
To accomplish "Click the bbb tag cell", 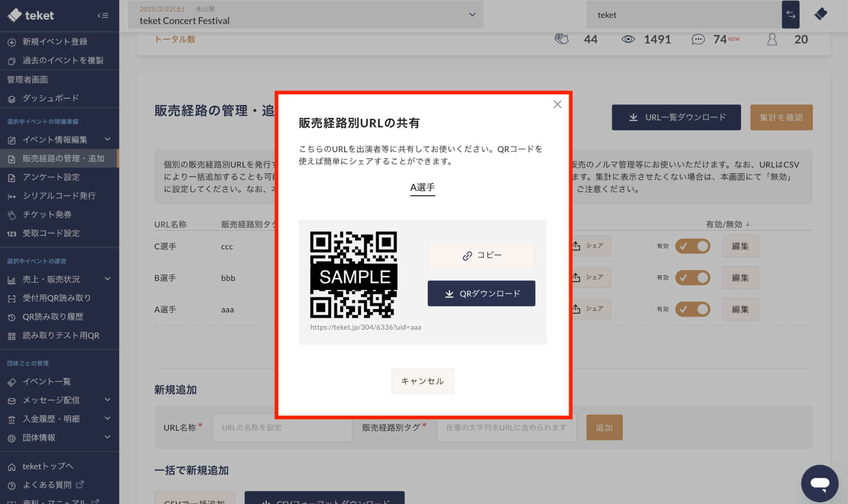I will [x=228, y=278].
